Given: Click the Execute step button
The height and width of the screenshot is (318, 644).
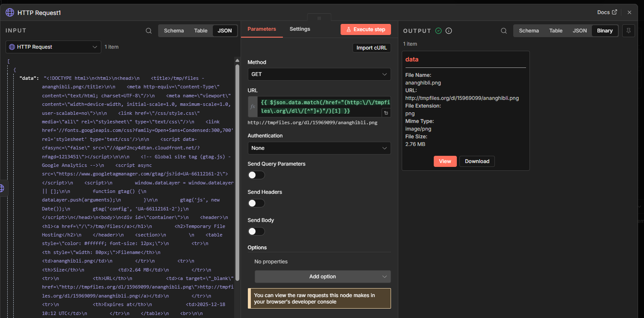Looking at the screenshot, I should [365, 29].
